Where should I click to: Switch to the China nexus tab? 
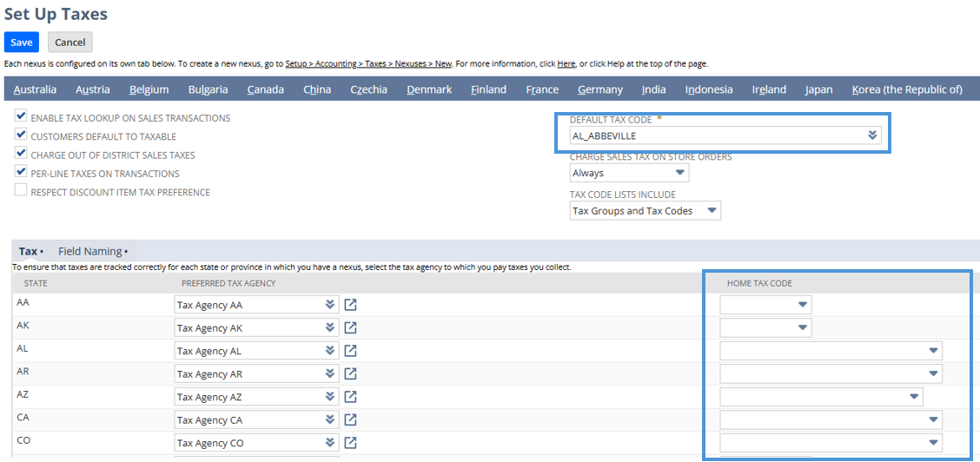coord(317,89)
